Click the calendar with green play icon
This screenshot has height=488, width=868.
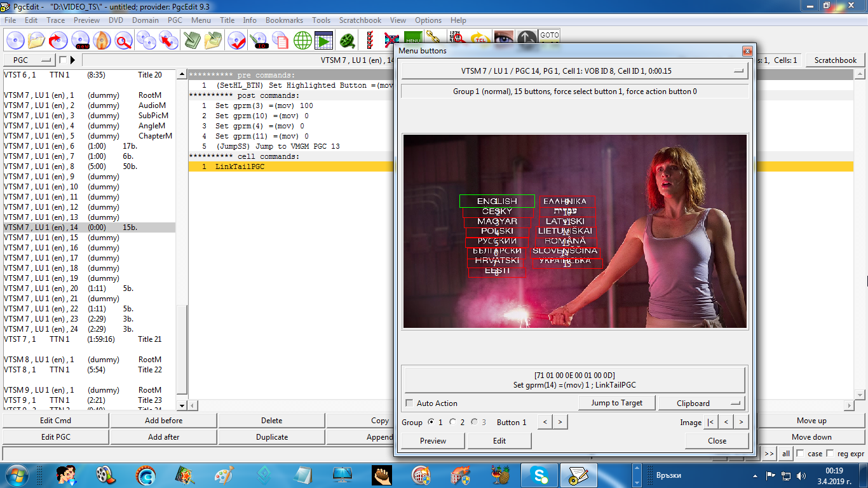click(x=324, y=41)
